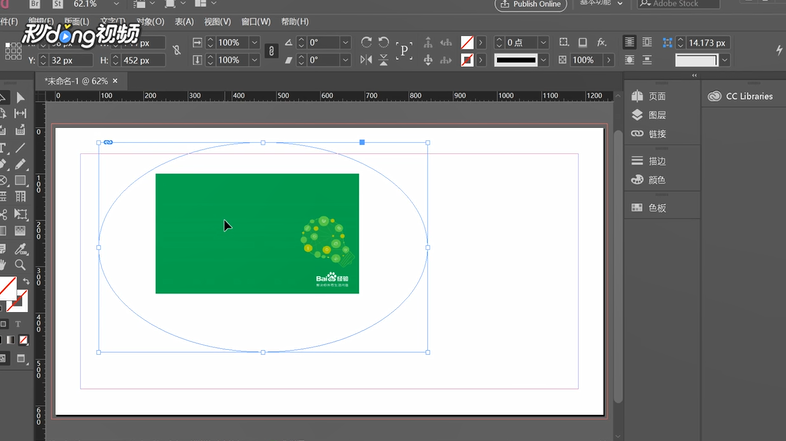Open the shear angle dropdown

pyautogui.click(x=345, y=60)
